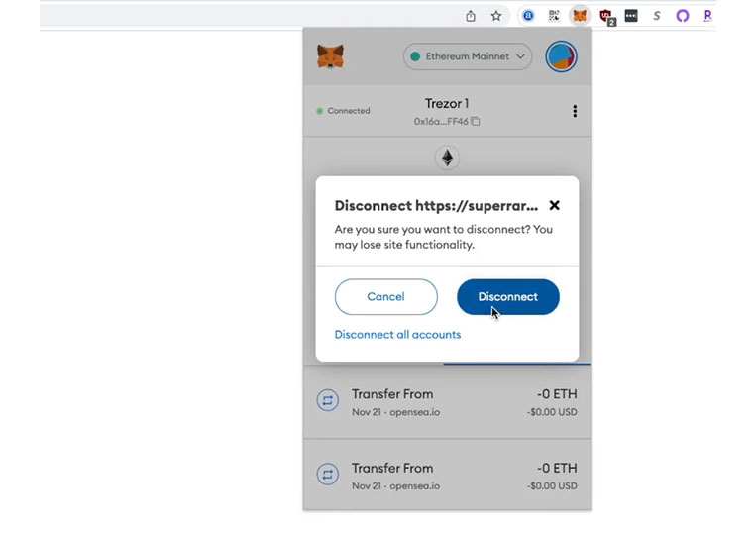Viewport: 756px width, 536px height.
Task: Open the account avatar menu
Action: tap(561, 56)
